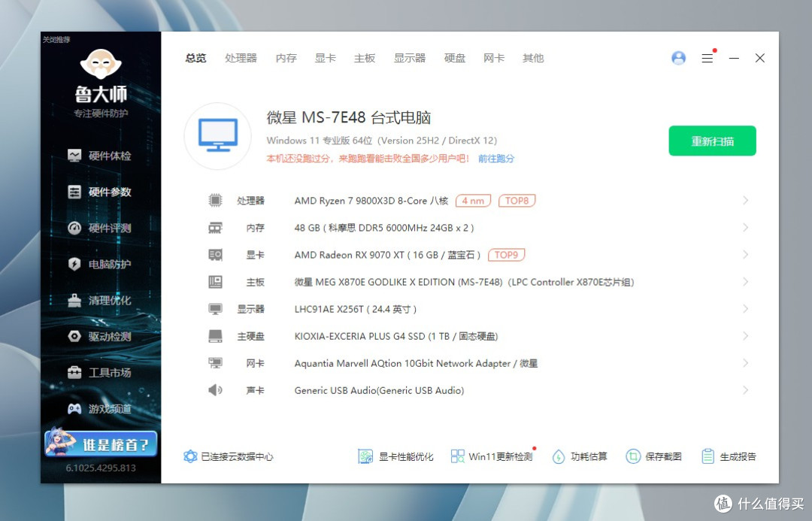The height and width of the screenshot is (521, 812).
Task: Expand the 声卡 row chevron
Action: pos(745,390)
